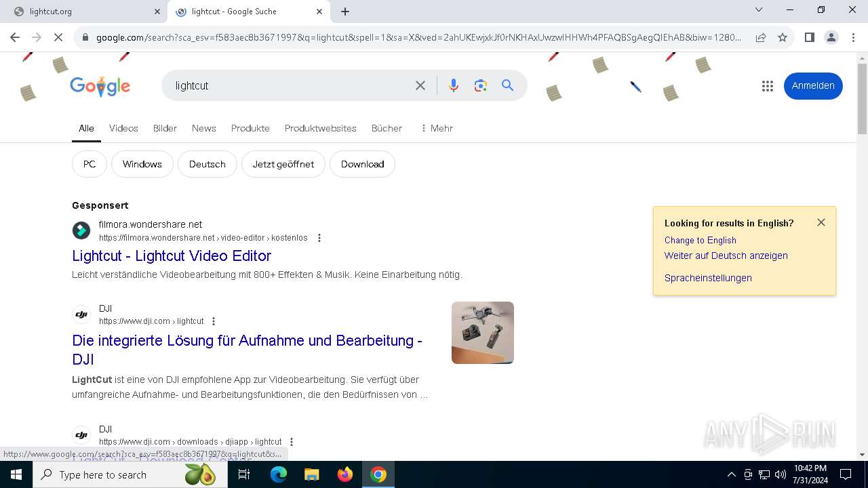Open the browser side panel icon
Image resolution: width=868 pixels, height=488 pixels.
(x=809, y=37)
